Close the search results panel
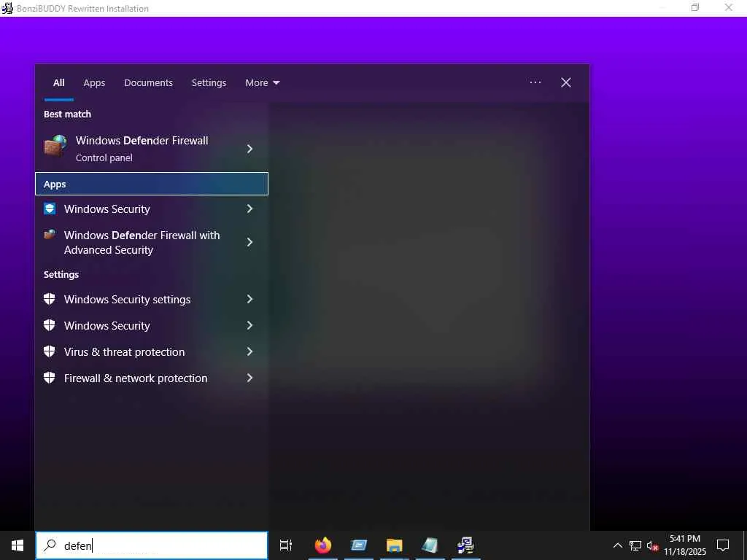The image size is (747, 560). (565, 82)
